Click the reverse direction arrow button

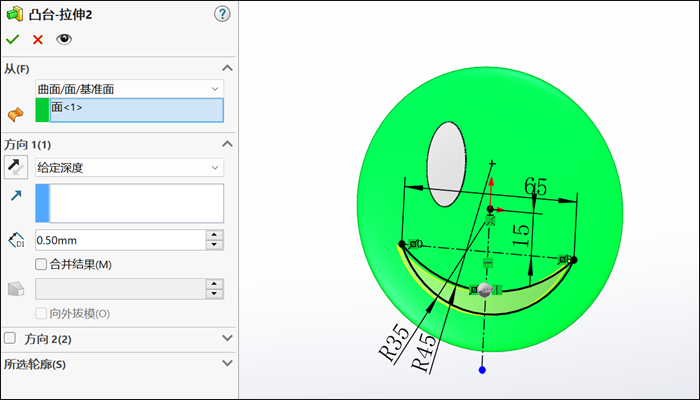pos(16,167)
